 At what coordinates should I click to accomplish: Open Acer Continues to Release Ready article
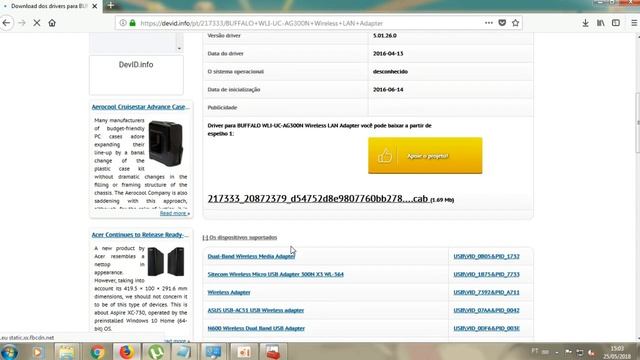140,235
